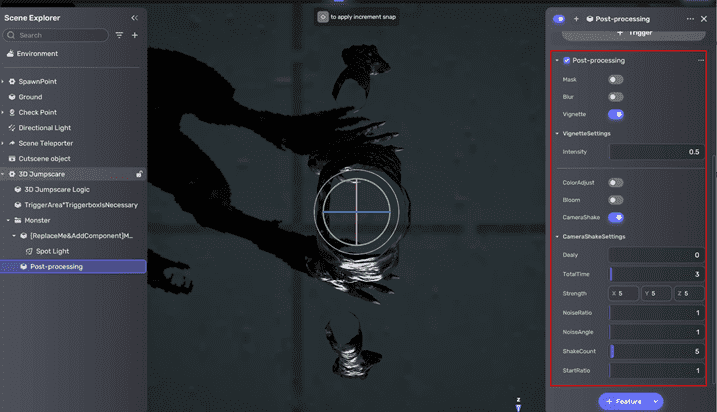The width and height of the screenshot is (717, 412).
Task: Enable the Blur toggle
Action: [x=616, y=97]
